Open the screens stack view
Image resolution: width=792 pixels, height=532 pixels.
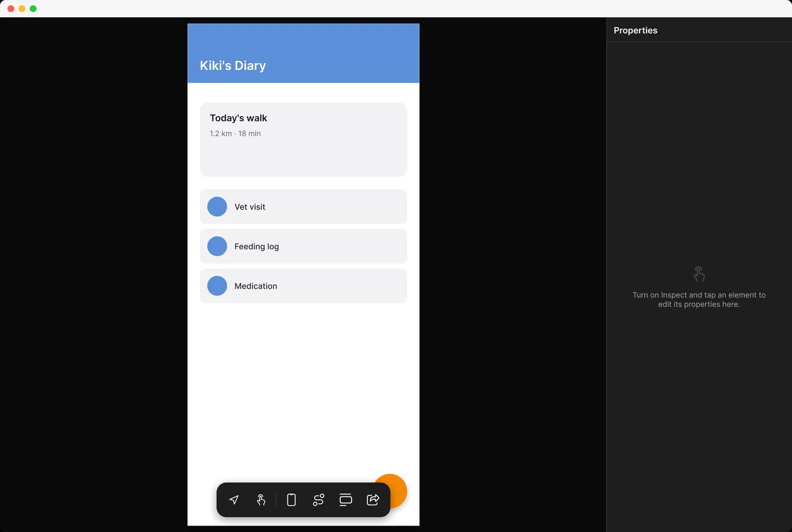(346, 500)
